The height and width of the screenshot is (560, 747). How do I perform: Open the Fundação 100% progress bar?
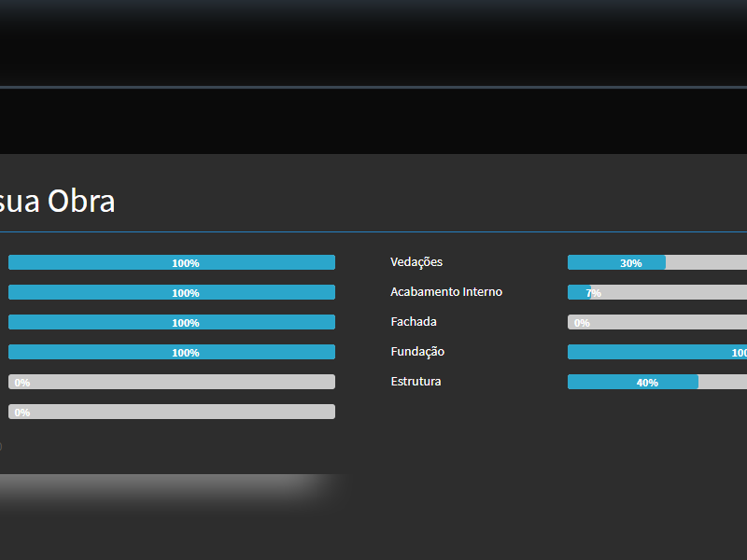(x=657, y=352)
